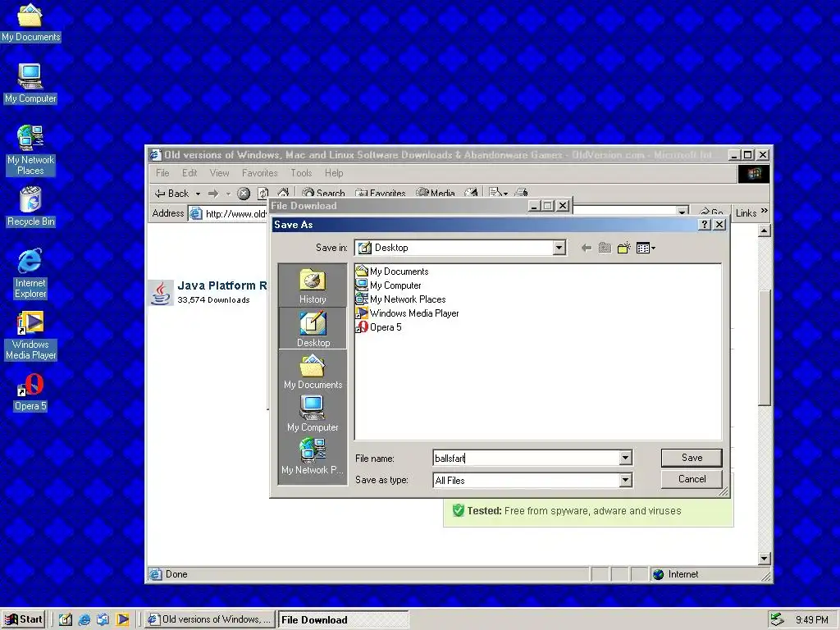Click the My Documents desktop icon
Screen dimensions: 840x630
tap(30, 22)
